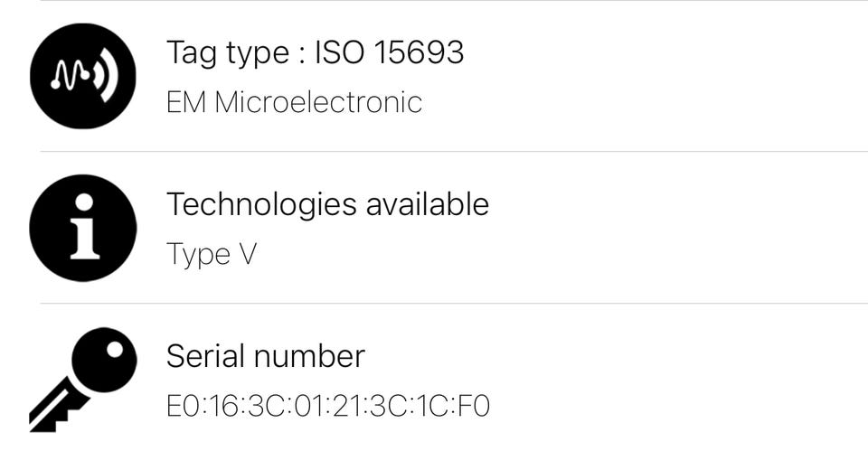Click the divider line below EM Microelectronic

(x=452, y=151)
